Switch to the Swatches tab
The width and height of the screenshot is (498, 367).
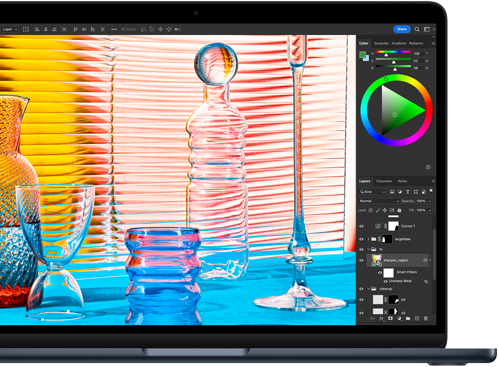tap(381, 43)
